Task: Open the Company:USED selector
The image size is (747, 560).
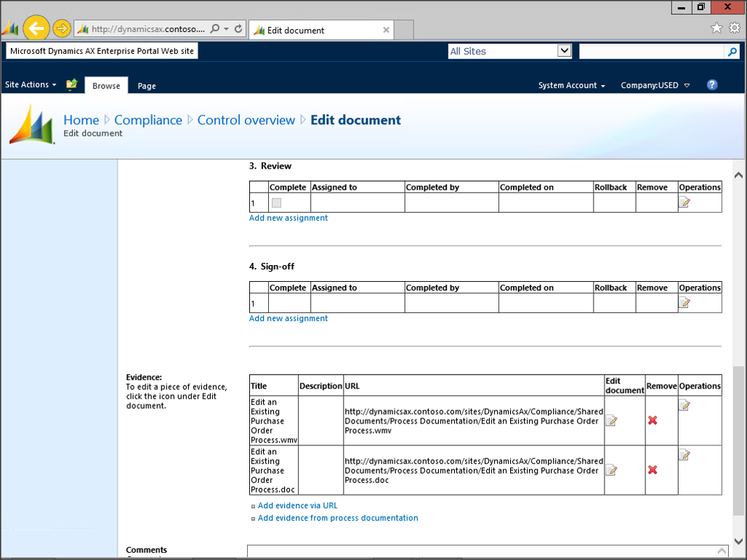Action: 655,86
